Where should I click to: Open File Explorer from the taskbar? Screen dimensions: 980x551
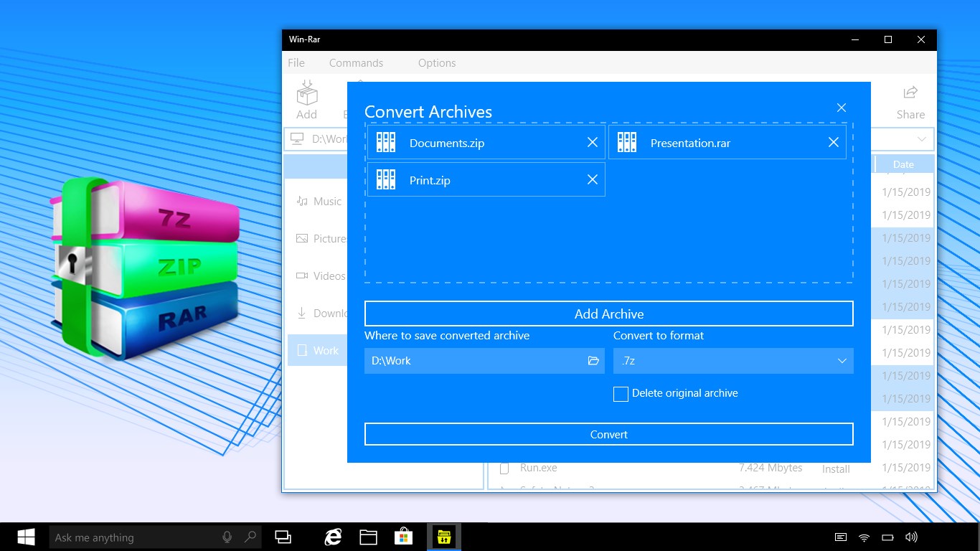369,537
